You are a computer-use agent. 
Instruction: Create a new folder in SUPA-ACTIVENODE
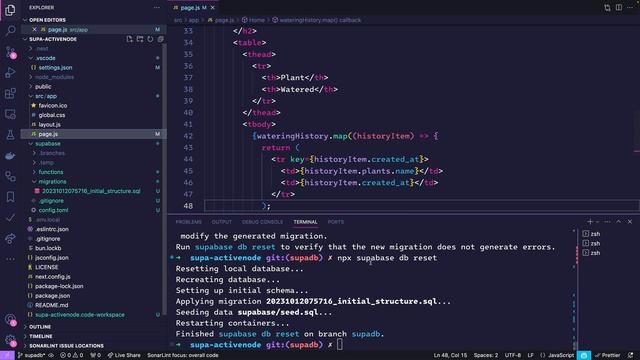(x=140, y=39)
